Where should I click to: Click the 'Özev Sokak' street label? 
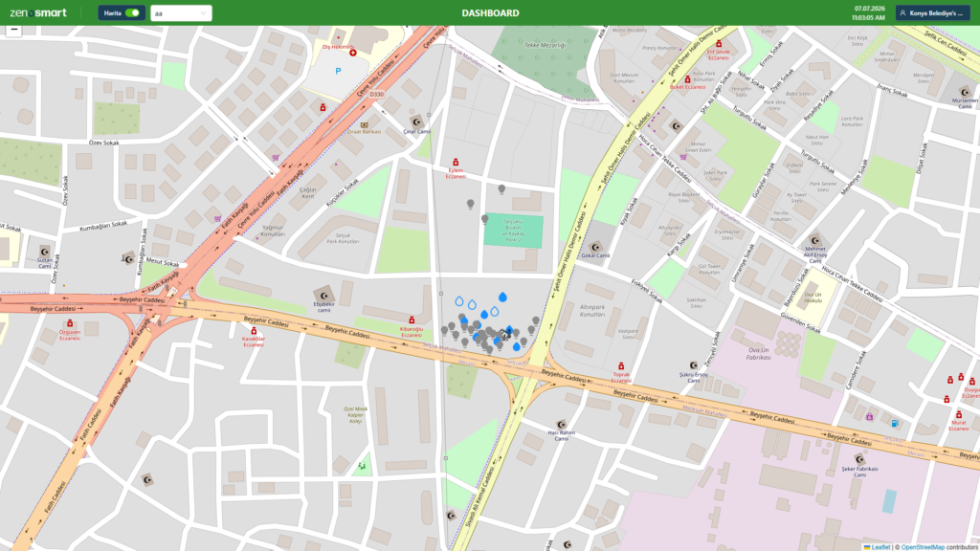point(103,143)
